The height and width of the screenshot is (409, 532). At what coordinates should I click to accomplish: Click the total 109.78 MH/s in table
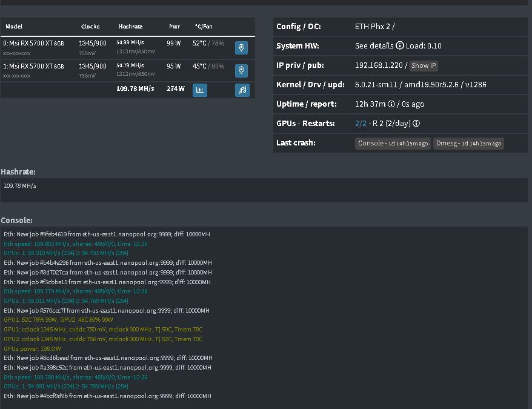coord(135,88)
